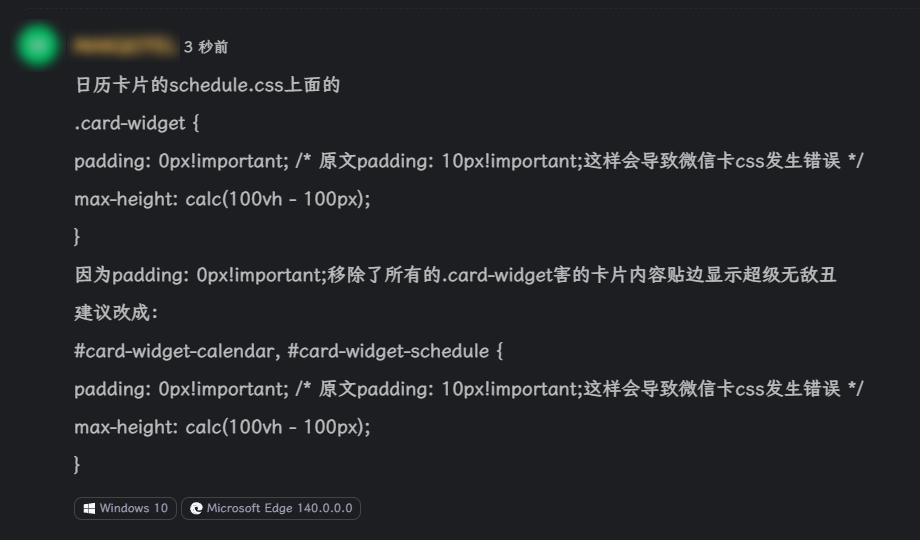
Task: Click the sentence starting with "因为padding"
Action: coord(455,275)
